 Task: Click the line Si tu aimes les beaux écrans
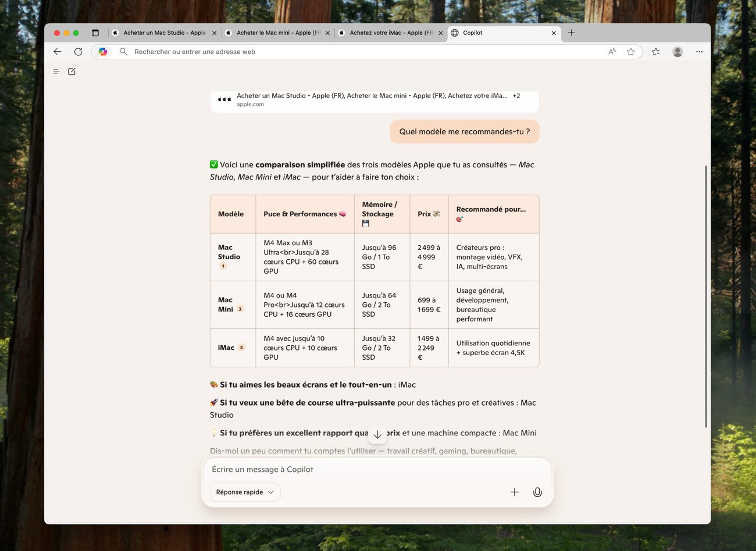point(313,385)
